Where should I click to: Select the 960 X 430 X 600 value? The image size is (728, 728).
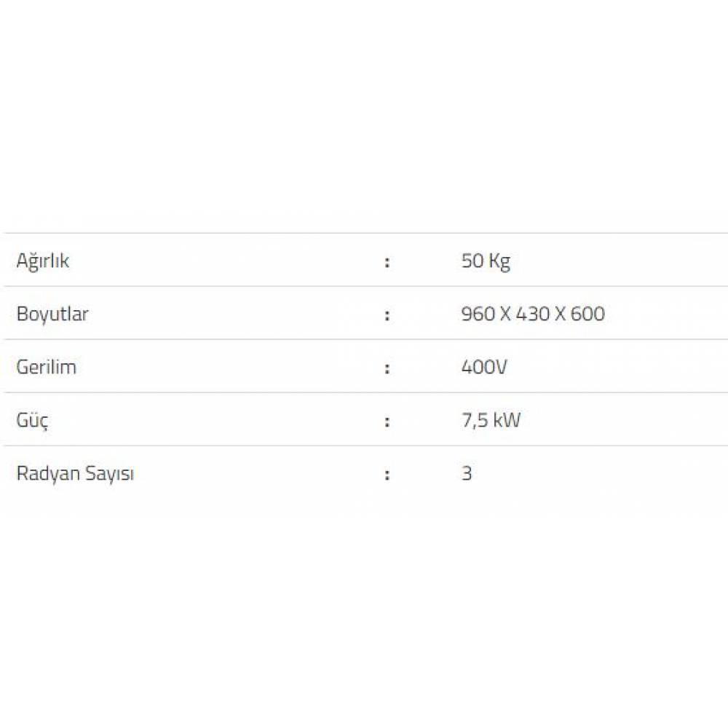pos(533,314)
